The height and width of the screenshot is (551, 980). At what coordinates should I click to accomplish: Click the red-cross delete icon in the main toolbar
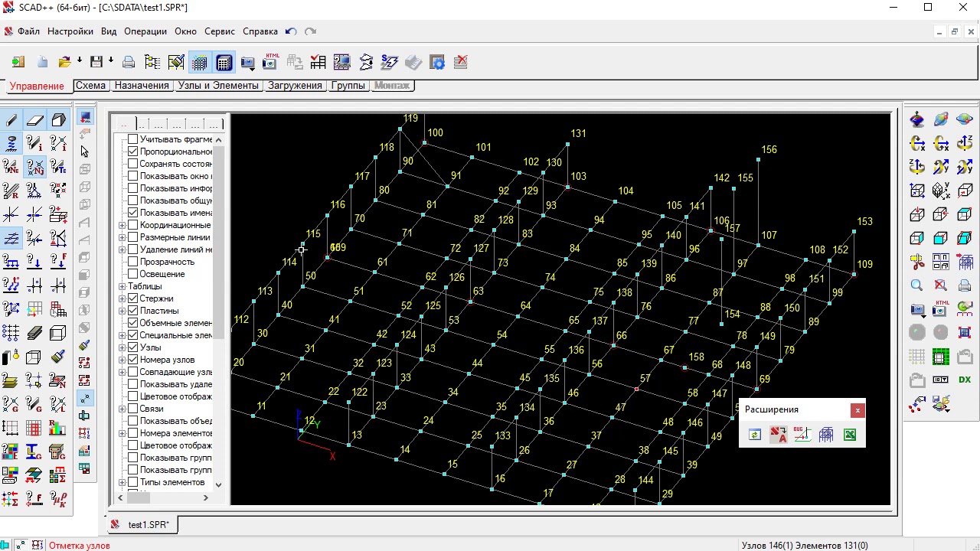pyautogui.click(x=461, y=62)
